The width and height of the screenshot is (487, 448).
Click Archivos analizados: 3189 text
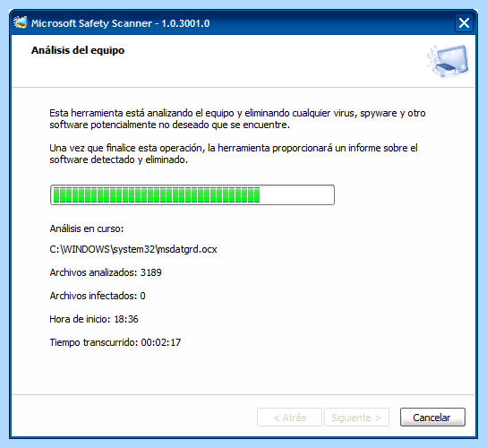click(x=106, y=272)
